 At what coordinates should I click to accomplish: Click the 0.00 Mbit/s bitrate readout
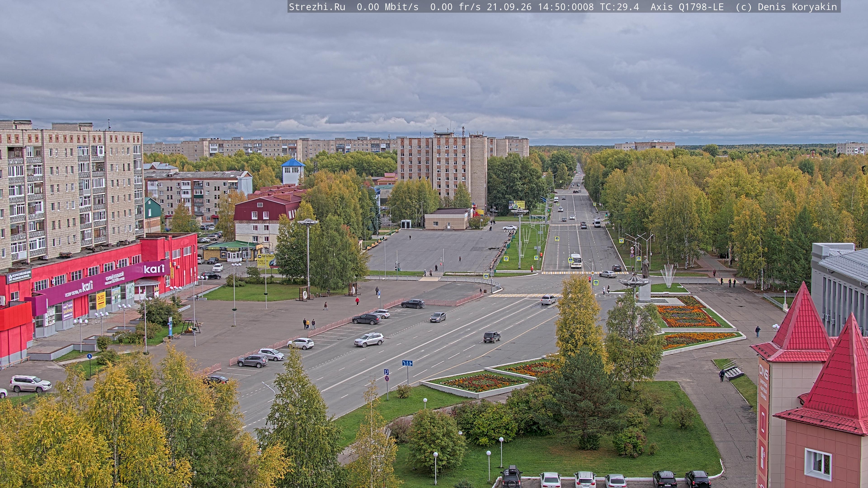pyautogui.click(x=387, y=7)
